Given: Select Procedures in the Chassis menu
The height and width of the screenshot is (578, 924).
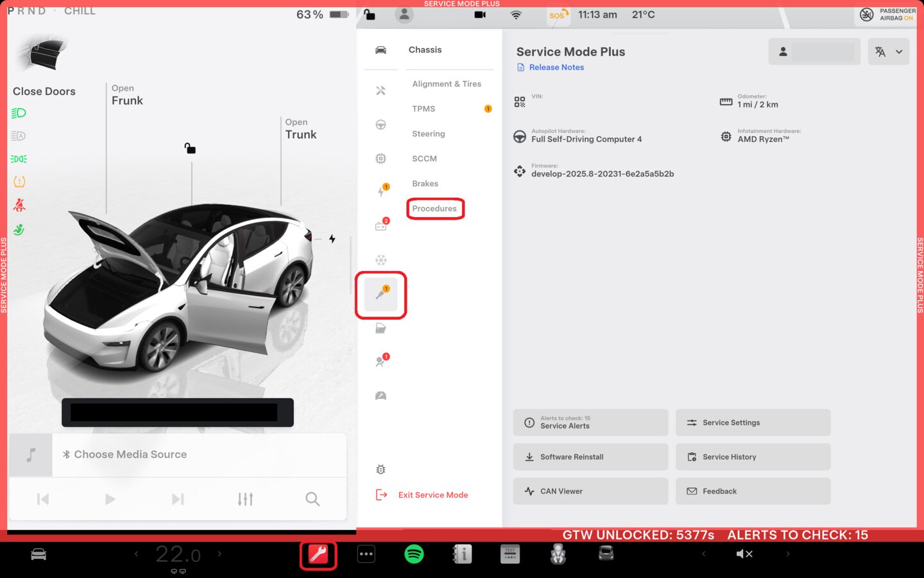Looking at the screenshot, I should (x=434, y=209).
